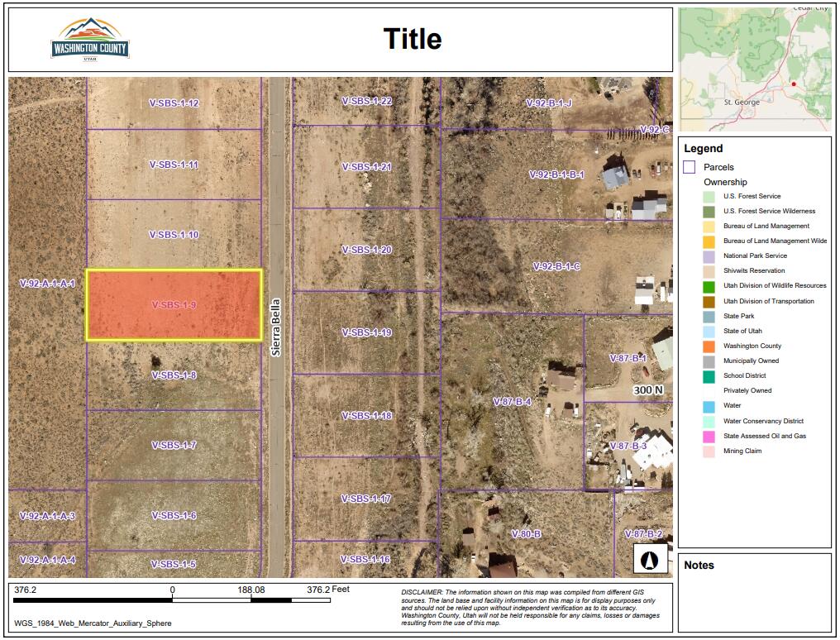Click the State Park legend swatch
Screen dimensions: 840x640
(x=709, y=317)
